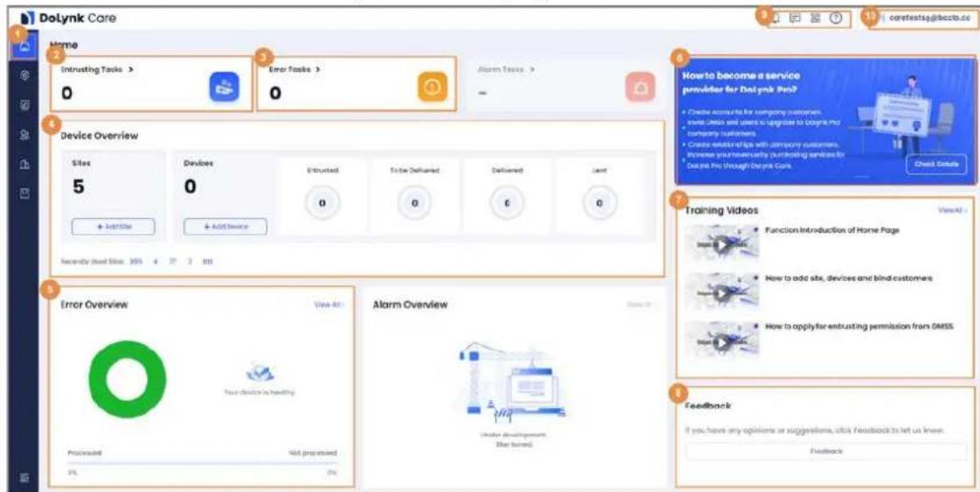Click the Lent count circle

click(598, 202)
